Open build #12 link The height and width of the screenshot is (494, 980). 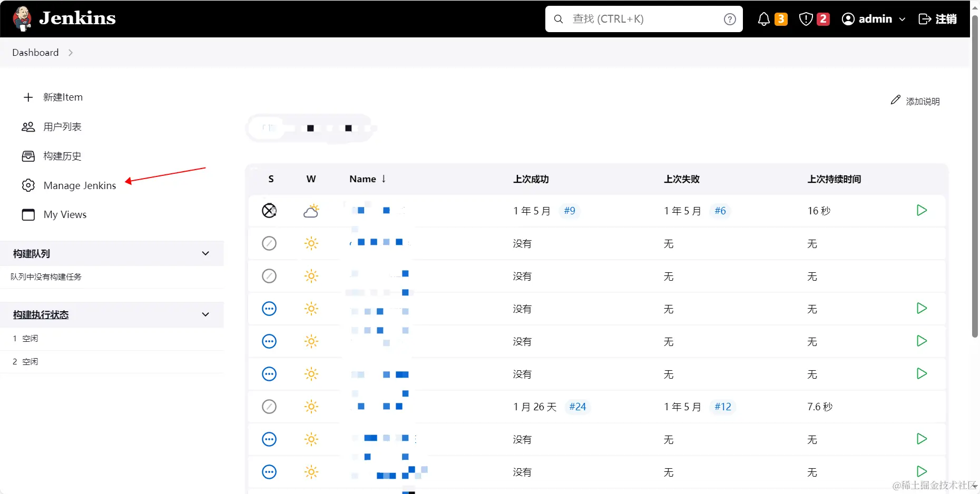point(723,407)
